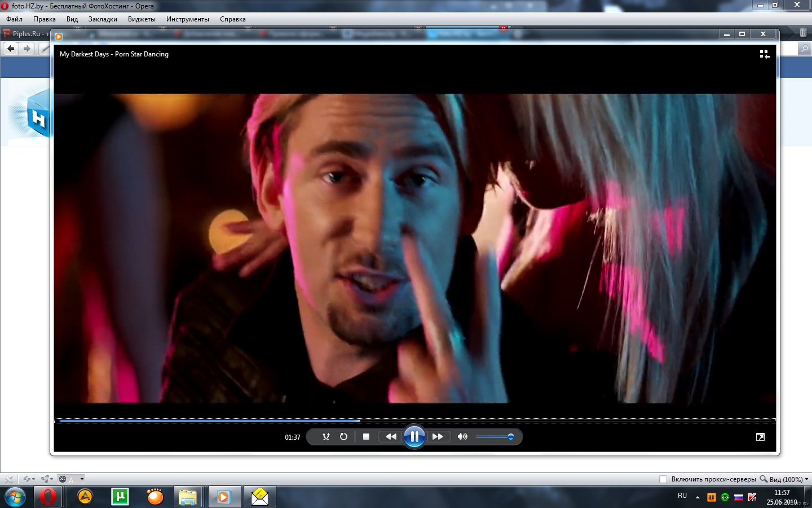Click the RU language indicator
This screenshot has height=508, width=812.
click(x=682, y=496)
